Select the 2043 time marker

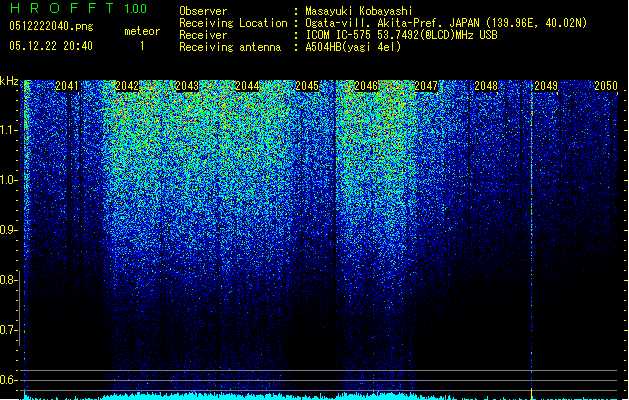pyautogui.click(x=187, y=86)
